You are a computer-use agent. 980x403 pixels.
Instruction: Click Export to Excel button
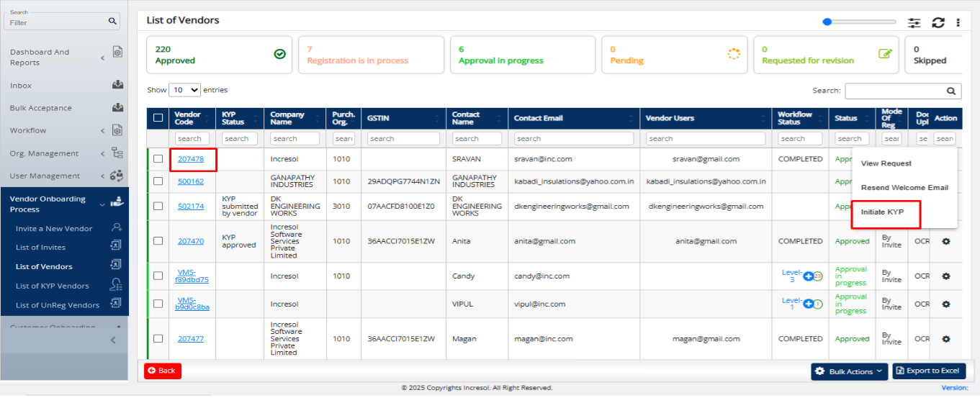(x=929, y=371)
